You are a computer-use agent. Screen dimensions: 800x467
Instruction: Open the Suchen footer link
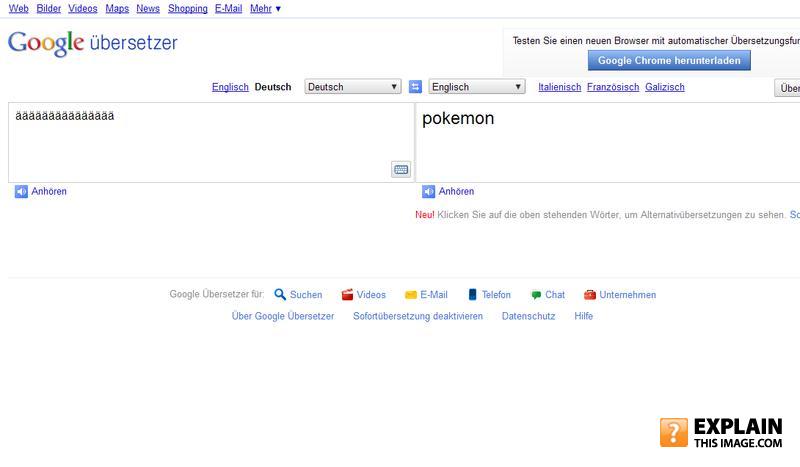[x=306, y=294]
